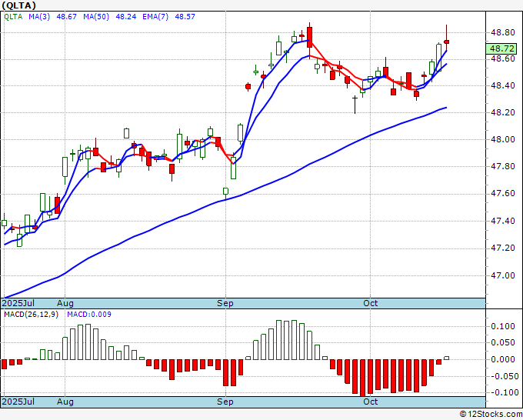Click the Sep label on MACD timeline
The width and height of the screenshot is (523, 420).
coord(225,402)
